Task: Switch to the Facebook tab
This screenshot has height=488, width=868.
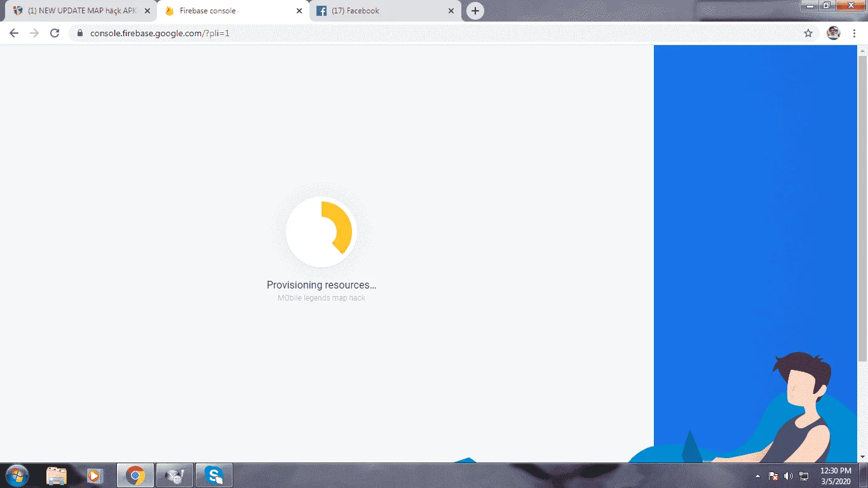Action: [x=385, y=11]
